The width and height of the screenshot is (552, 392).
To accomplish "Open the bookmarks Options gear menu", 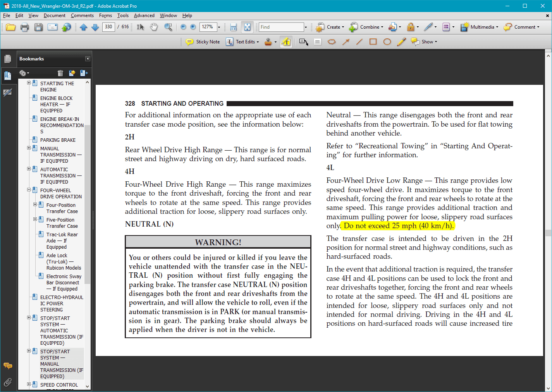I will click(x=24, y=73).
